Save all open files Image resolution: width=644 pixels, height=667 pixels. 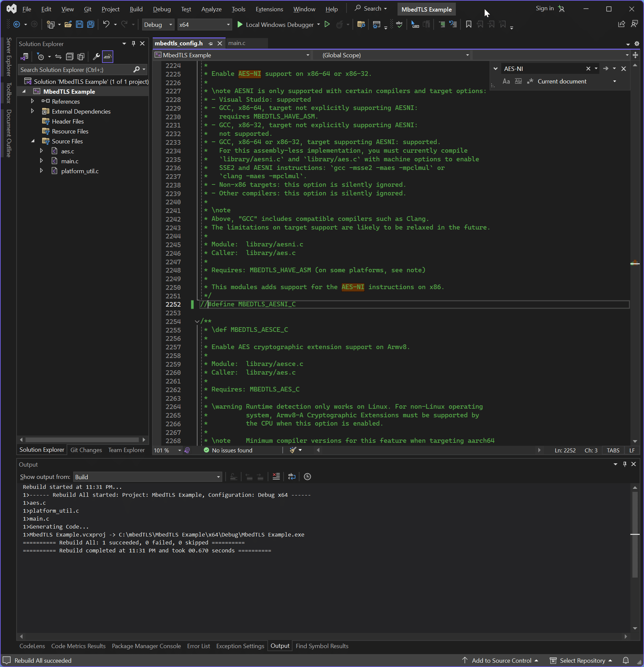pos(90,24)
